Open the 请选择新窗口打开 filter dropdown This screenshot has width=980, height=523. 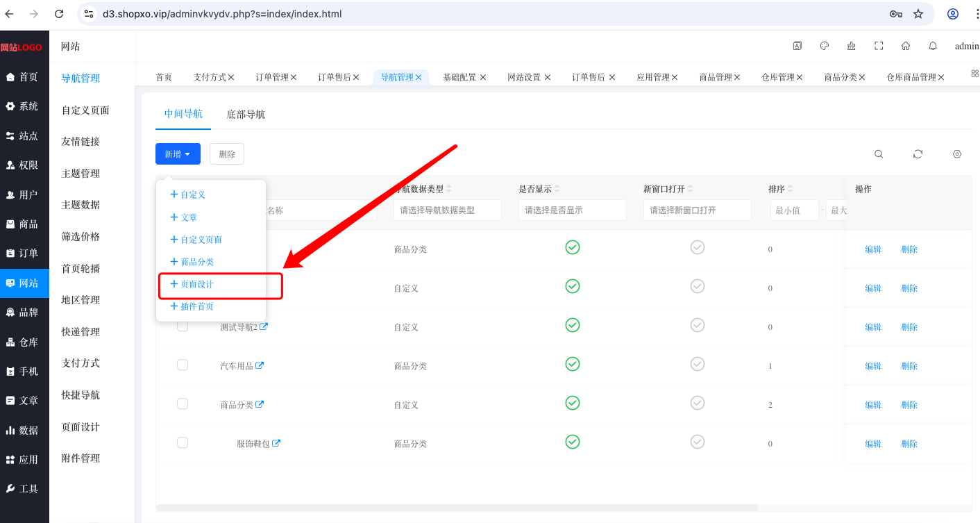(698, 210)
